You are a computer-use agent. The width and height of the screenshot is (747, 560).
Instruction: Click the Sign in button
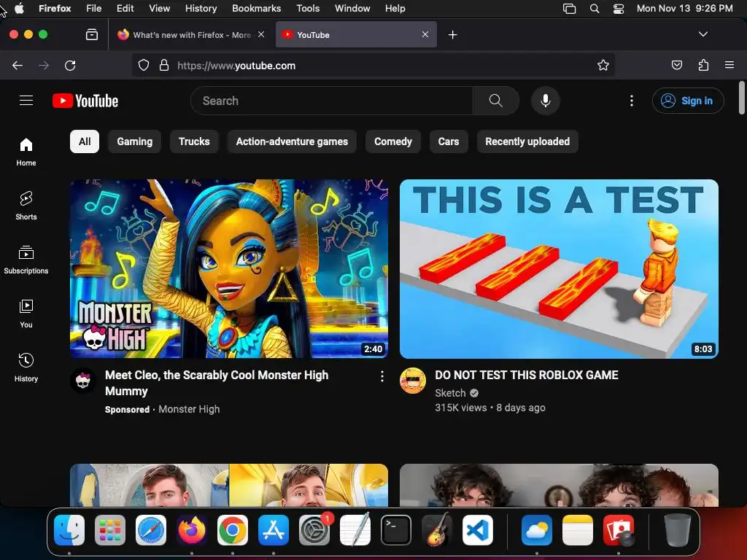[x=688, y=101]
